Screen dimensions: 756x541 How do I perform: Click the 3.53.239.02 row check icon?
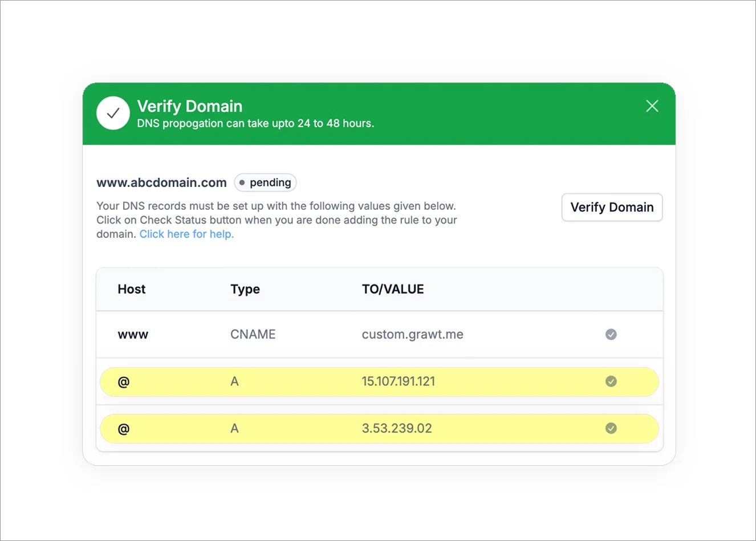point(611,428)
